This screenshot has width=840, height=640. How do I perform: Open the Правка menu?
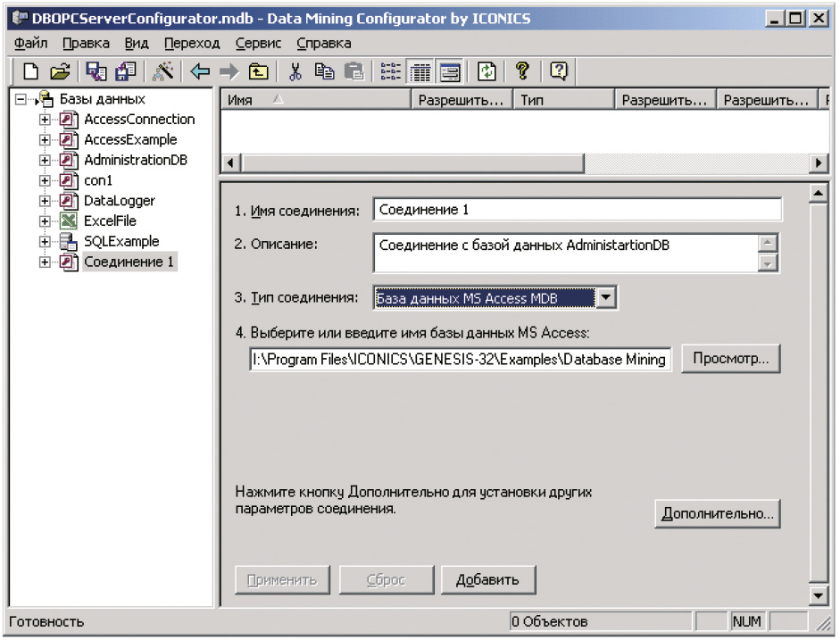86,43
